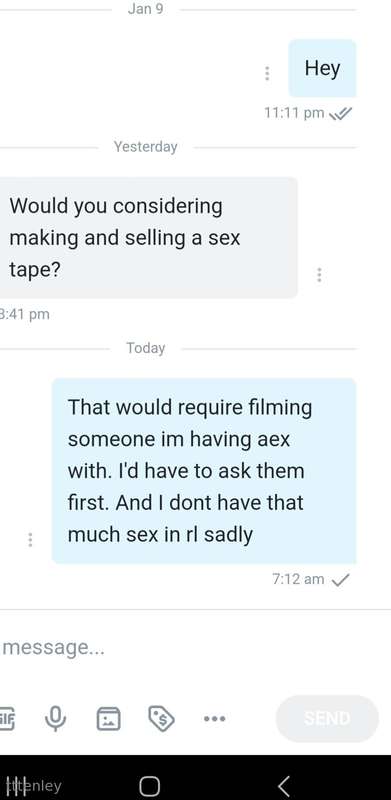Select the 'Would you considering' message bubble

[x=148, y=238]
